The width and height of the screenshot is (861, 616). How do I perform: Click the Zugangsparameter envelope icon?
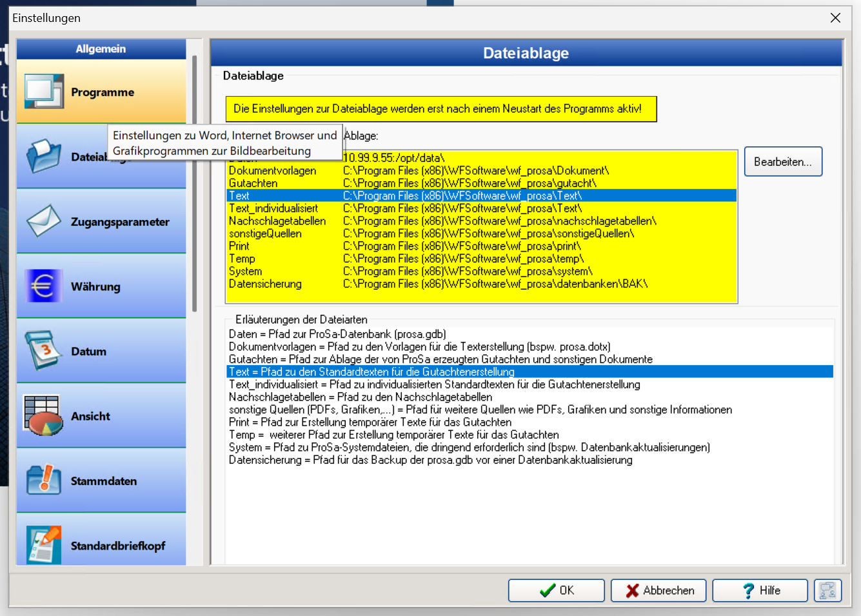(x=44, y=221)
